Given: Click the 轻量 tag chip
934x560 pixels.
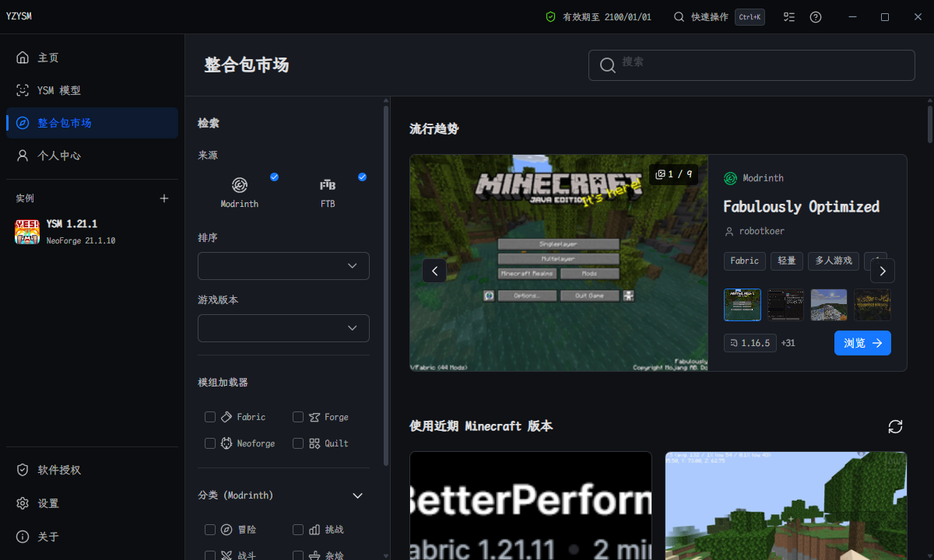Looking at the screenshot, I should 787,261.
